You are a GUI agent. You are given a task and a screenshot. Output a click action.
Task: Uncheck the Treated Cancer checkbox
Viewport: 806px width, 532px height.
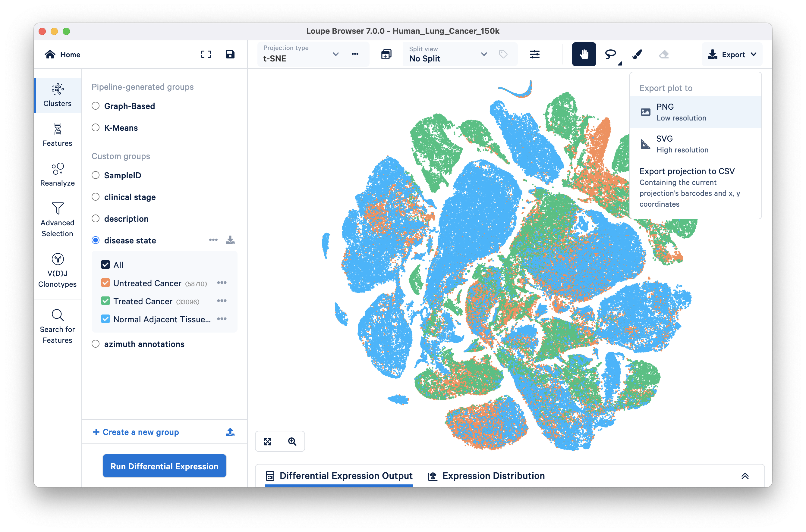pos(105,301)
